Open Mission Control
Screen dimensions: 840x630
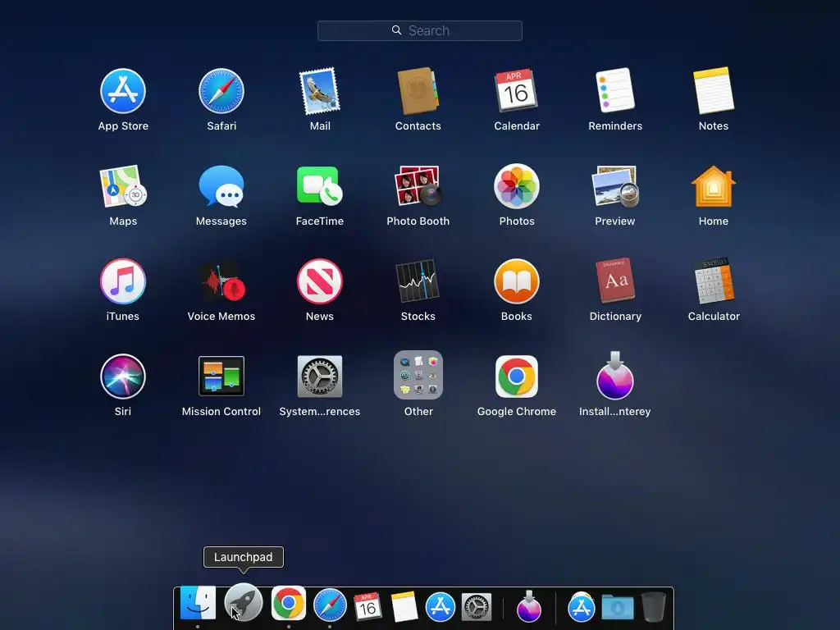pos(221,376)
